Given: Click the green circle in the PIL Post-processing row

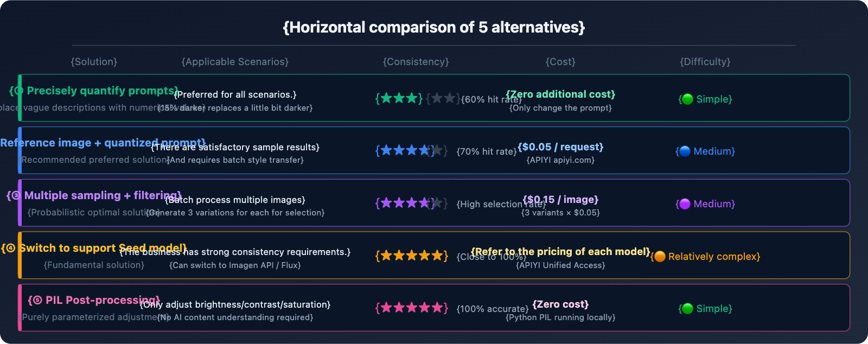Looking at the screenshot, I should (x=687, y=309).
